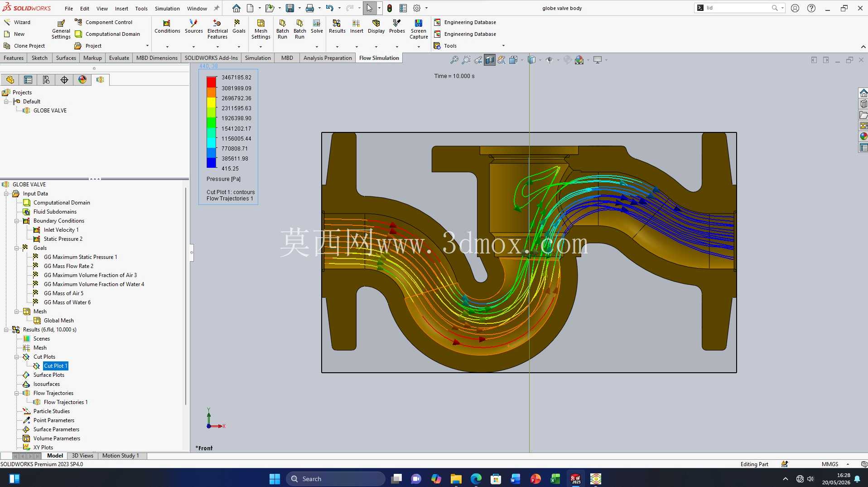Click the red color in pressure legend

tap(211, 82)
